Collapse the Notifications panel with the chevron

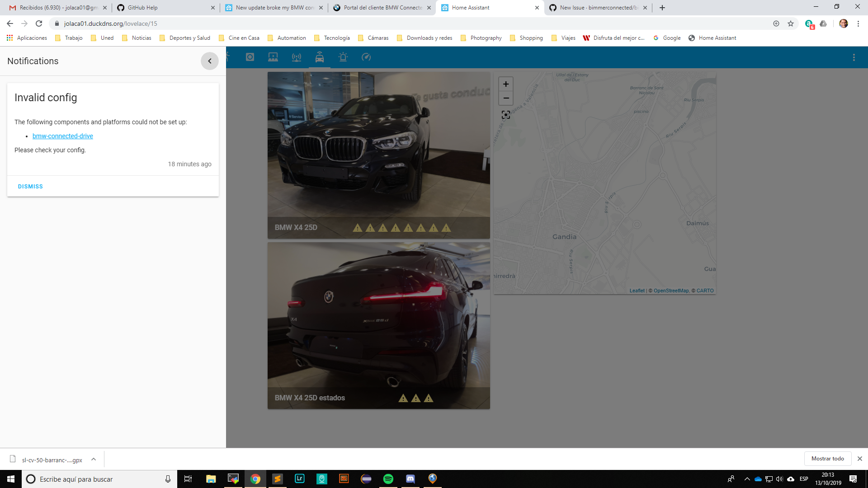[210, 61]
